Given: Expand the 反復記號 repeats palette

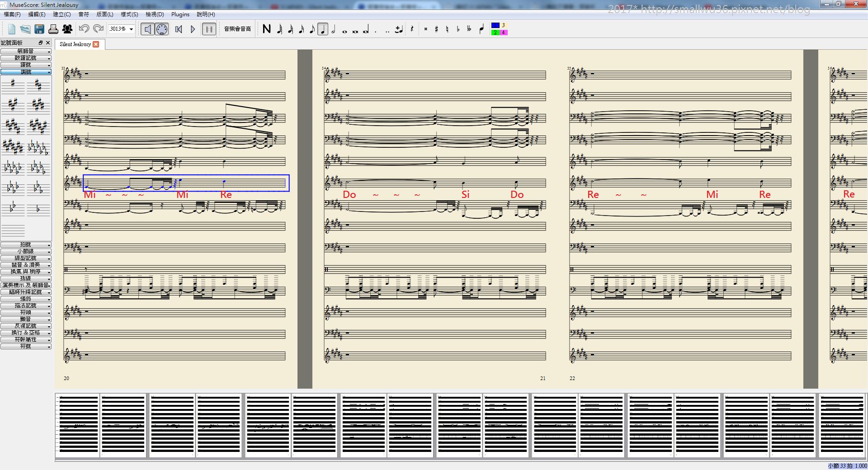Looking at the screenshot, I should 26,326.
